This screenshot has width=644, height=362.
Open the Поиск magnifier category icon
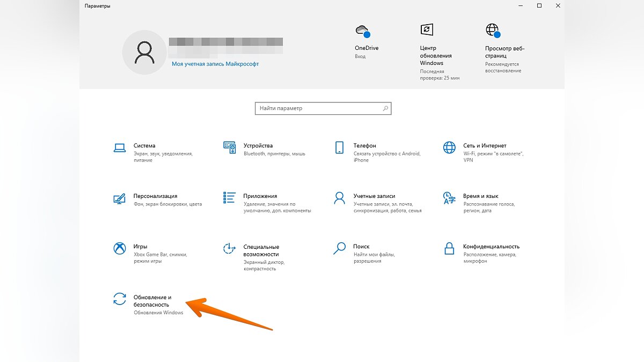point(339,249)
